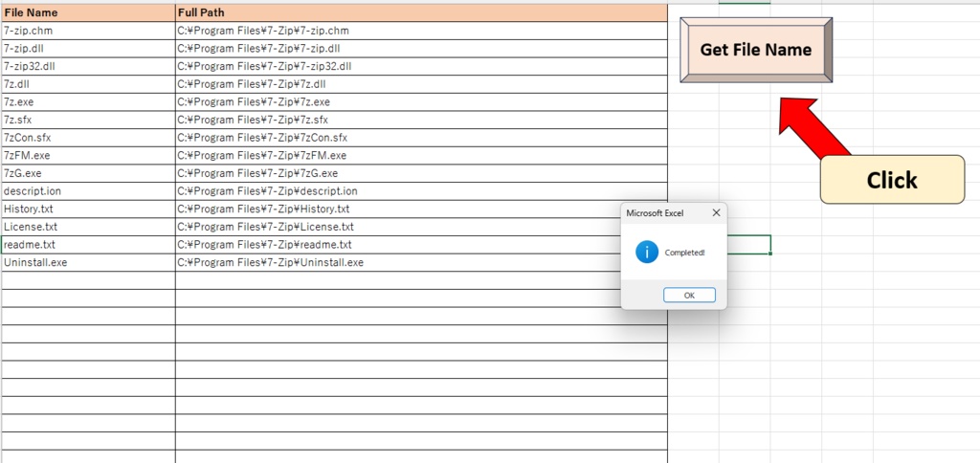The height and width of the screenshot is (463, 980).
Task: Select the 7-zip.chm file name cell
Action: (89, 31)
